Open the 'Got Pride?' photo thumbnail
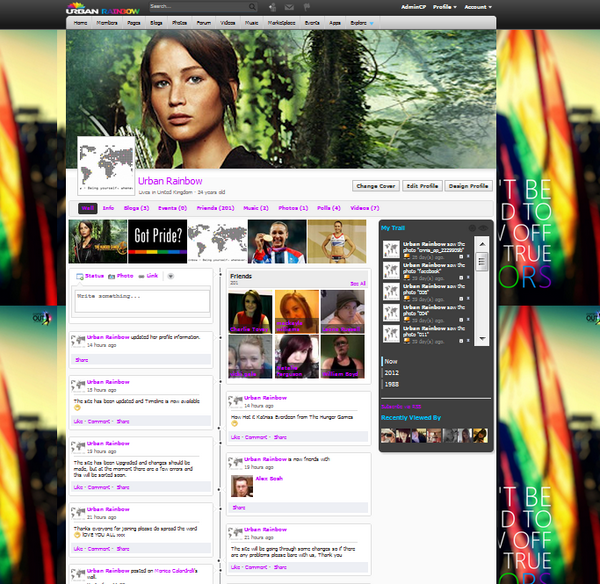600x584 pixels. coord(158,241)
